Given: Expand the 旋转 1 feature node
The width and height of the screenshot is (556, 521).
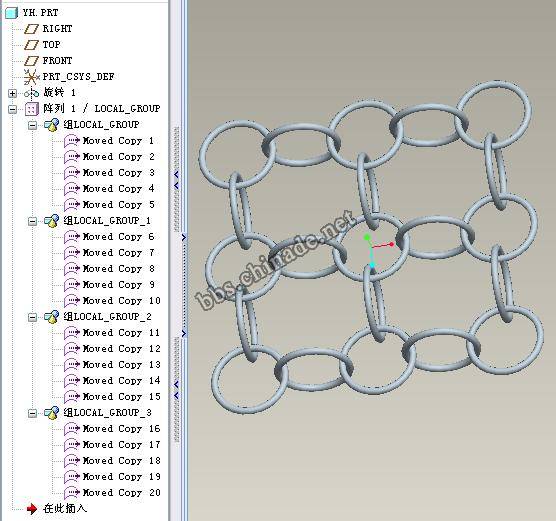Looking at the screenshot, I should pos(12,93).
